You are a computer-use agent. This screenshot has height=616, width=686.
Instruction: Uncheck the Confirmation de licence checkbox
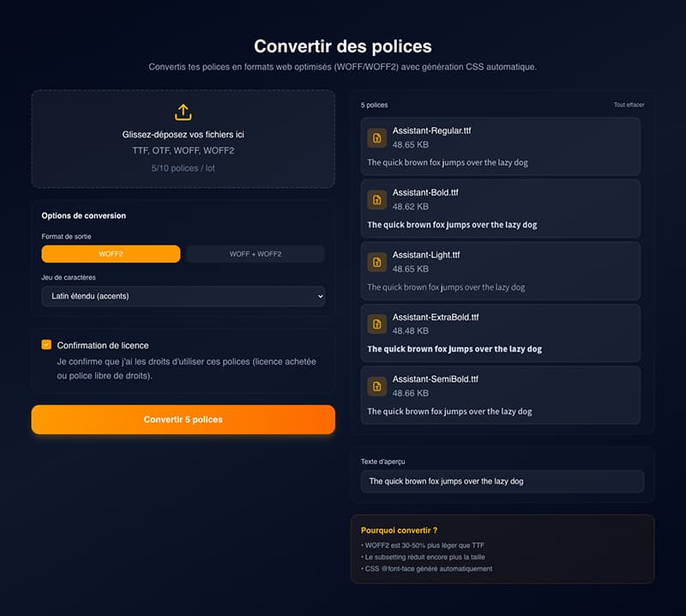(47, 345)
